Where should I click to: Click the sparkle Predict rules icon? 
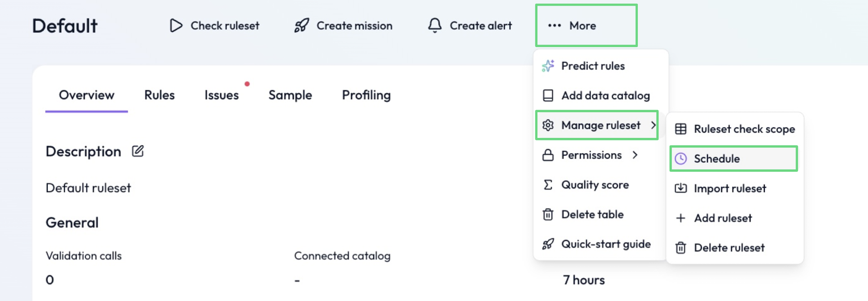(x=548, y=66)
